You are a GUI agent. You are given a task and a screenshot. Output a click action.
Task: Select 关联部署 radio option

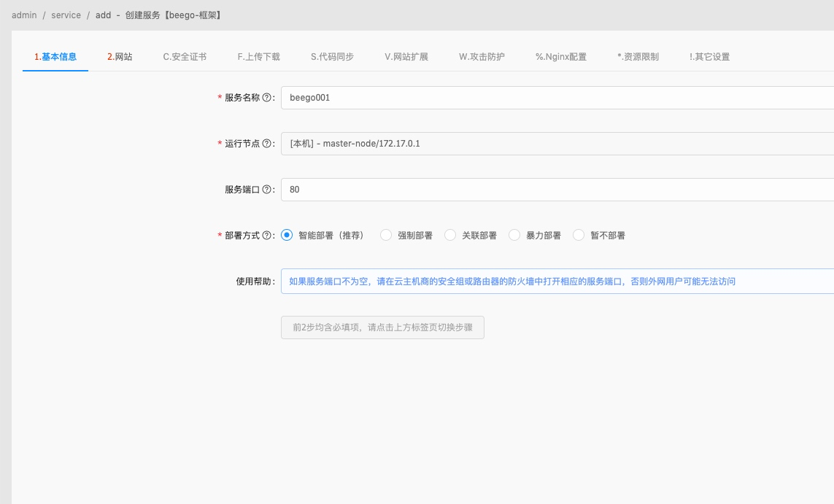point(450,235)
